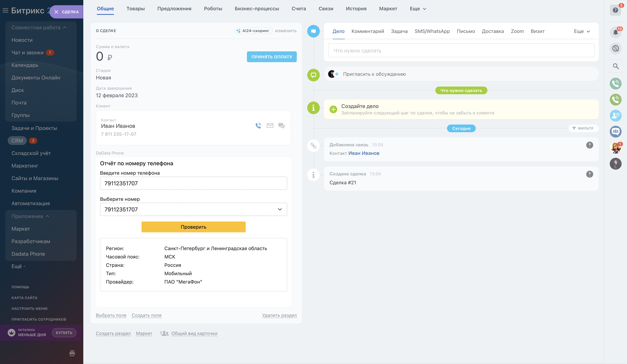The height and width of the screenshot is (364, 627).
Task: Expand the Еще menu in the activity panel
Action: point(582,31)
